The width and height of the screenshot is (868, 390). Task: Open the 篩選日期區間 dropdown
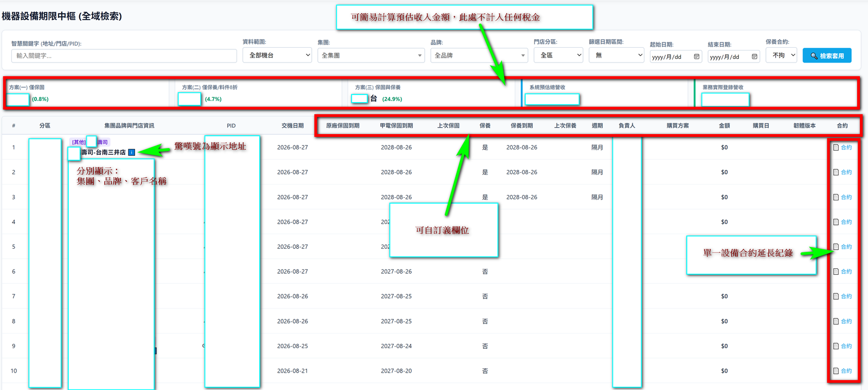pyautogui.click(x=616, y=55)
